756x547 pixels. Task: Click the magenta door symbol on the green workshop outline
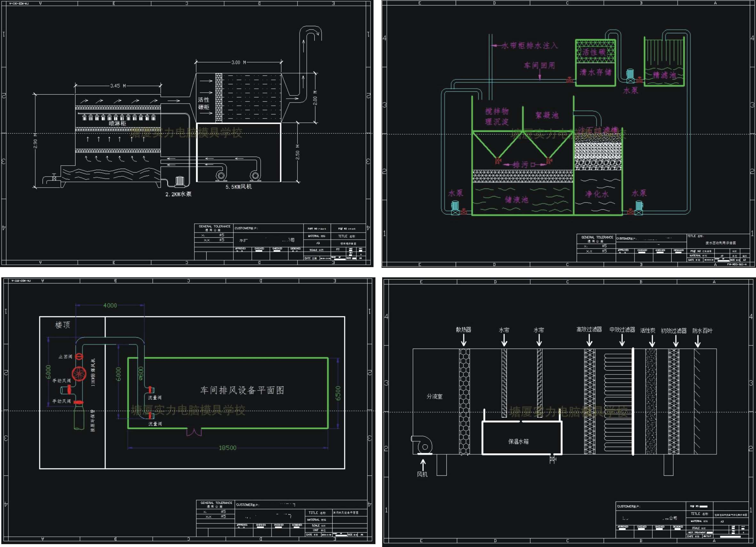click(194, 432)
